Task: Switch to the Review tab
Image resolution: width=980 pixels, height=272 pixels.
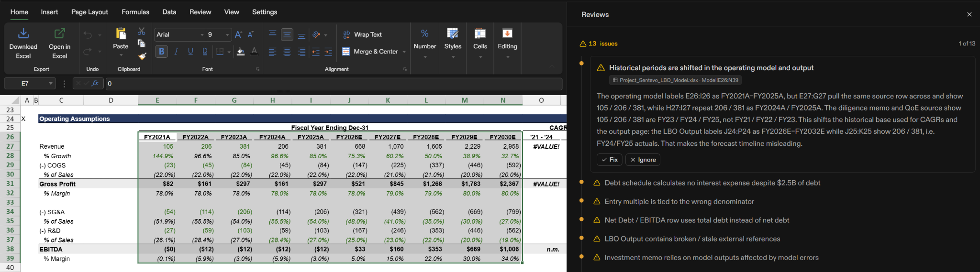Action: (x=200, y=12)
